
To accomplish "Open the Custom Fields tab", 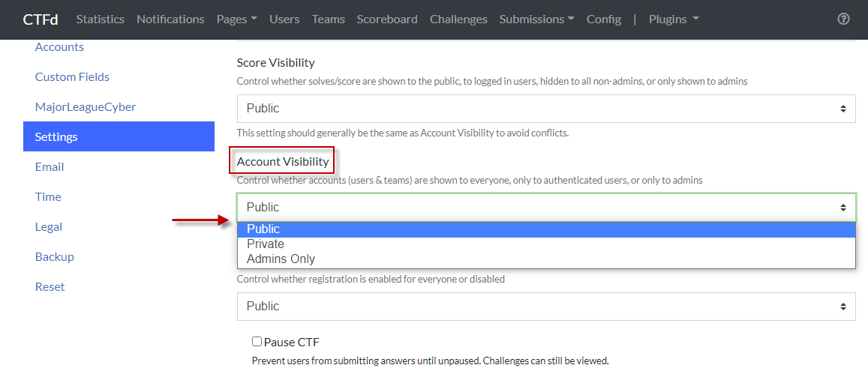I will (72, 77).
